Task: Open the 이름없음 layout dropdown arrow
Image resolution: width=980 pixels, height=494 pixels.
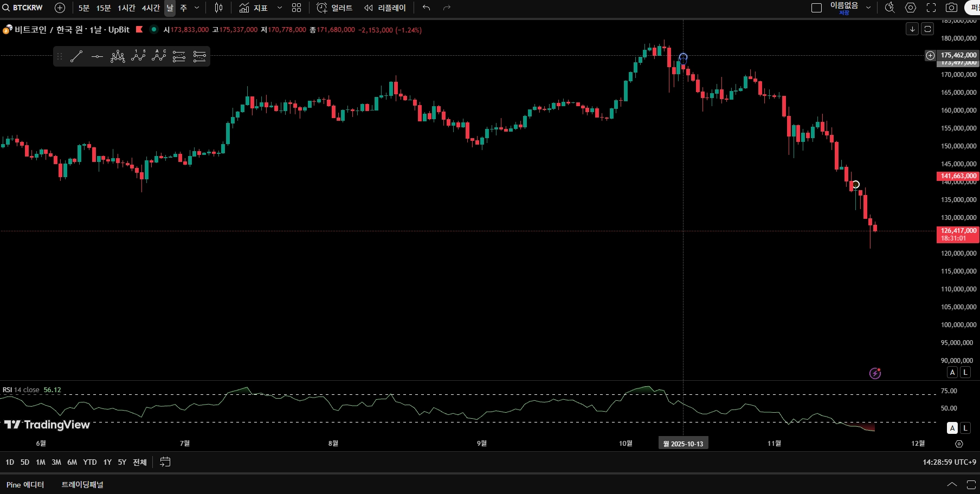Action: 868,8
